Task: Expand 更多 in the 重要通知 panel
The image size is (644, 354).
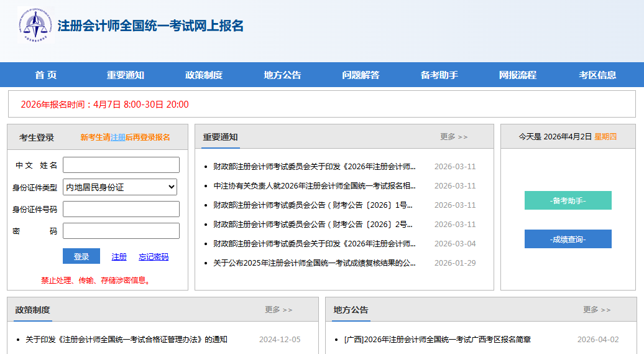Action: (x=453, y=137)
